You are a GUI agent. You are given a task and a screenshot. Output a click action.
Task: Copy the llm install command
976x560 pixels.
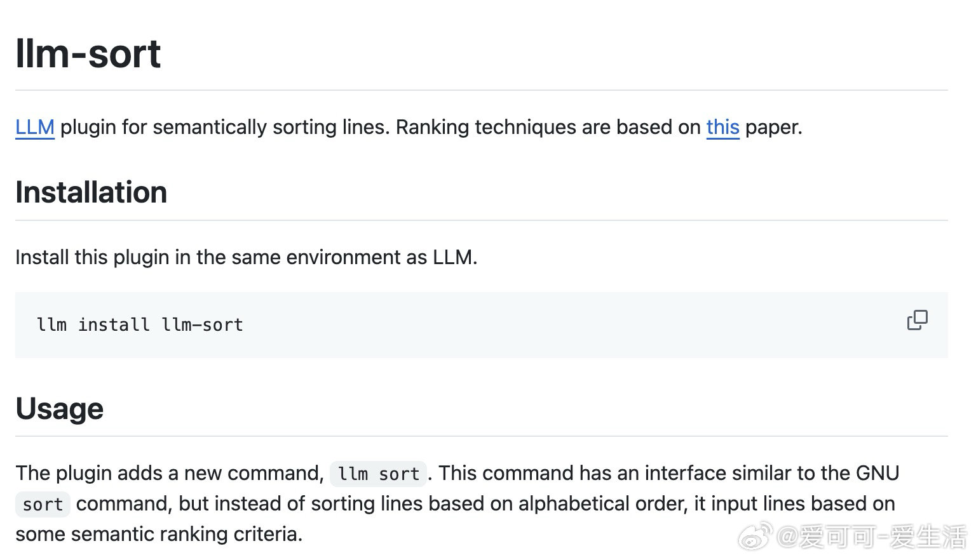pyautogui.click(x=917, y=320)
